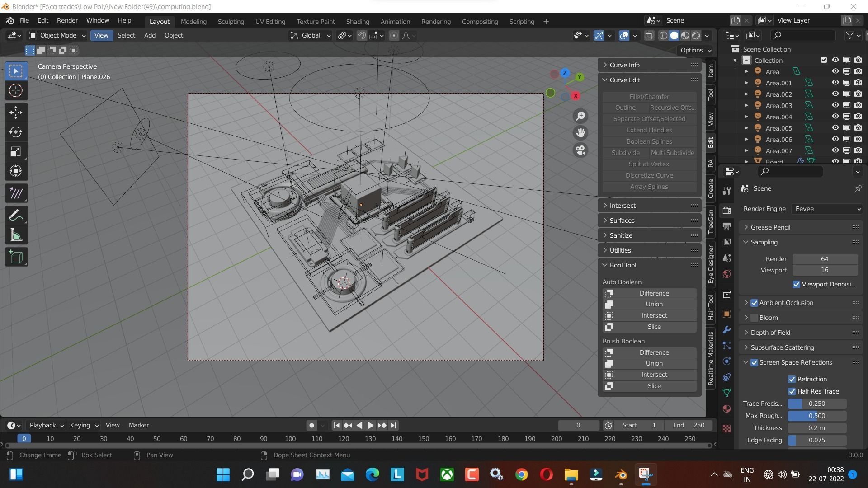Open Output properties printer icon
This screenshot has width=868, height=488.
pos(726,226)
